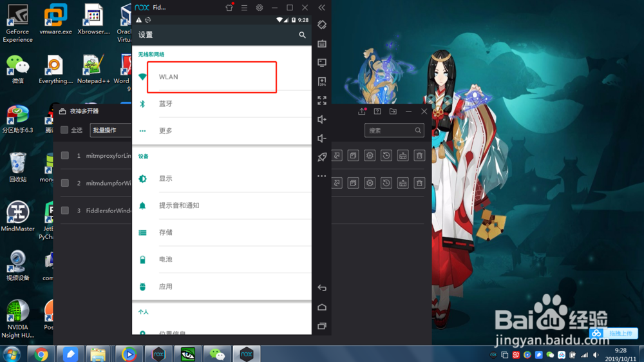The width and height of the screenshot is (644, 362).
Task: Select the instance name FiddlersforWind
Action: (108, 211)
